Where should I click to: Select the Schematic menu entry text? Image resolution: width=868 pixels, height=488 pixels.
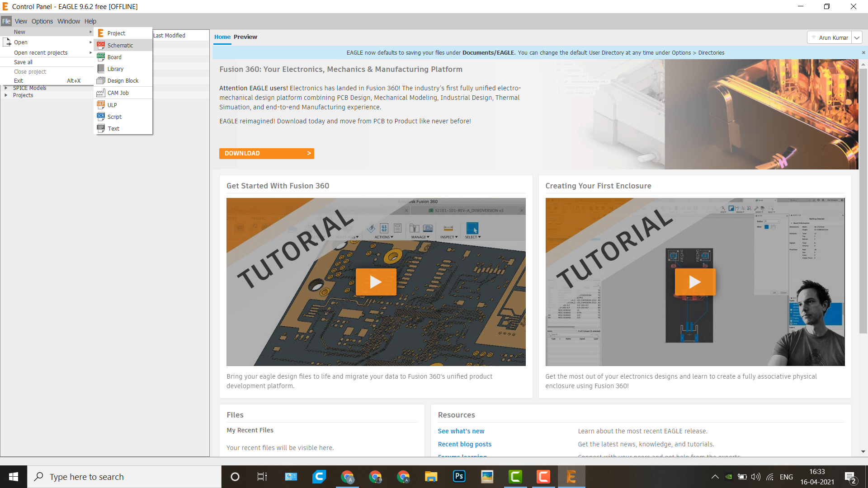120,46
